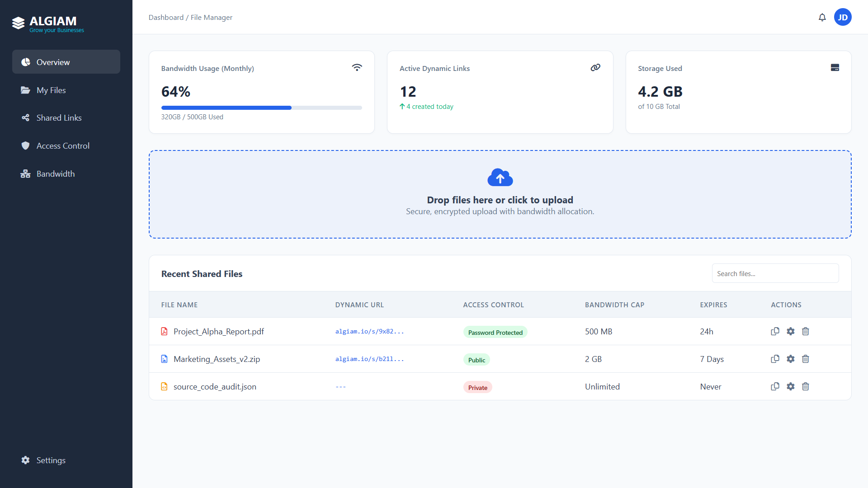Click the Shared Links icon in sidebar

pyautogui.click(x=25, y=117)
